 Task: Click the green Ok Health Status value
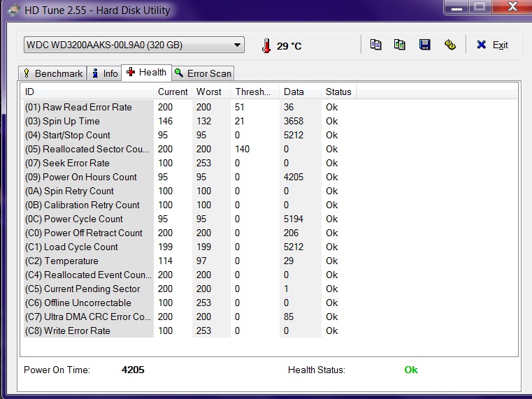[x=411, y=370]
